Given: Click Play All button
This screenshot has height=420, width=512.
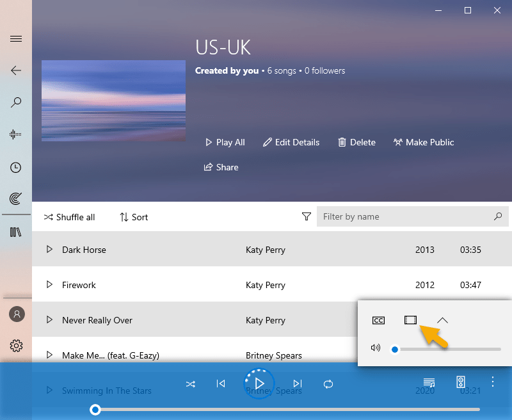Looking at the screenshot, I should pos(225,142).
